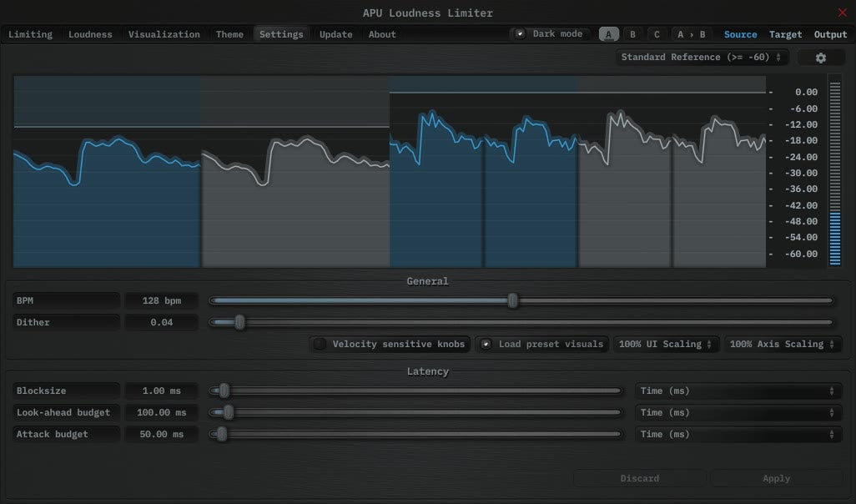Open the gear settings icon
The image size is (856, 504).
click(x=820, y=58)
